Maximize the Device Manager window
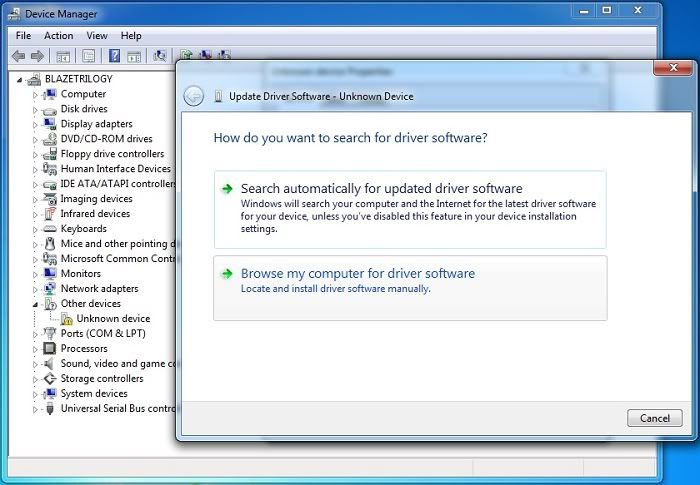This screenshot has width=700, height=485. [x=606, y=10]
